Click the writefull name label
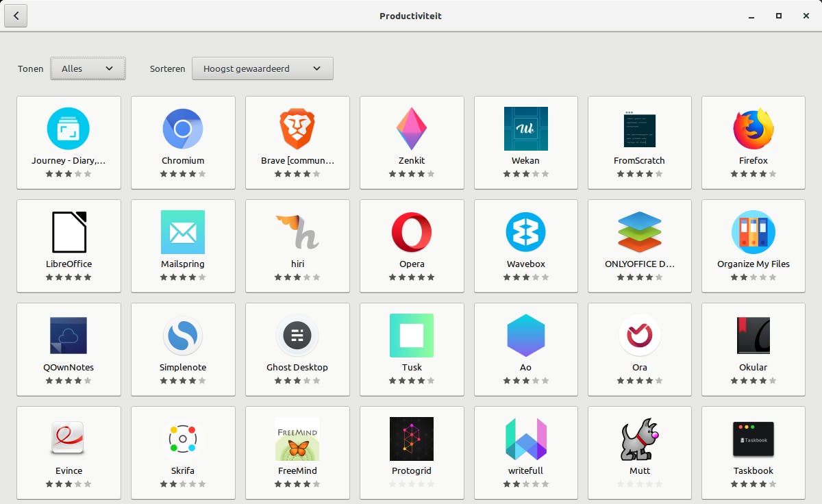 525,471
